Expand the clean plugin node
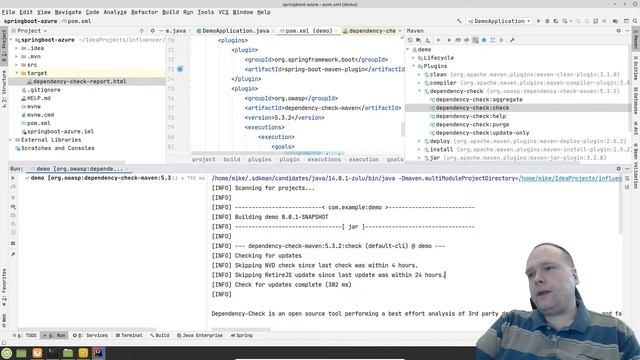 coord(419,74)
